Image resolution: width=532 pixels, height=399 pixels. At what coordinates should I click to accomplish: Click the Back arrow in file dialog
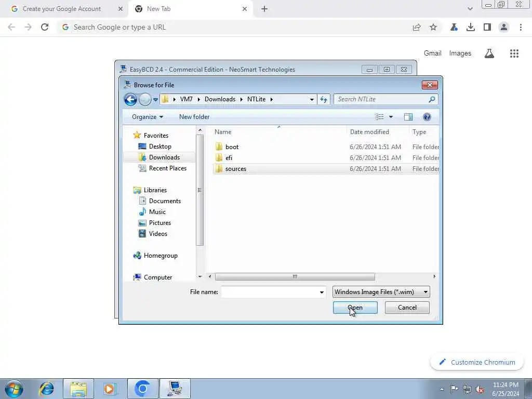[x=130, y=99]
